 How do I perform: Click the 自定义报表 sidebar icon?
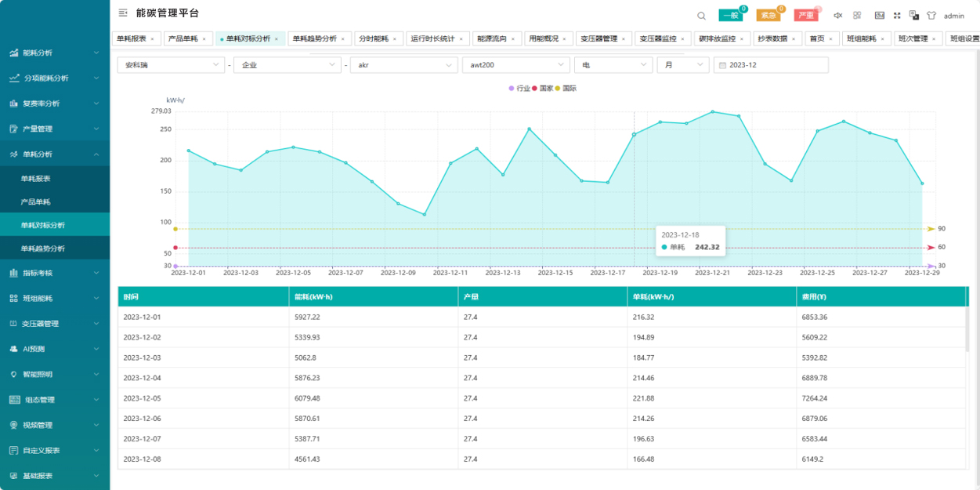pyautogui.click(x=13, y=451)
